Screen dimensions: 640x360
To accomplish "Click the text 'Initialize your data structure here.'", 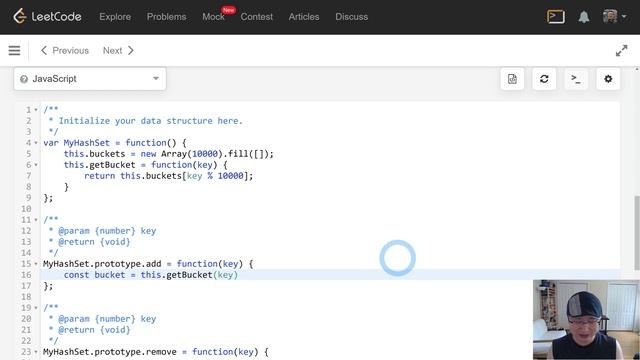I will [x=151, y=121].
